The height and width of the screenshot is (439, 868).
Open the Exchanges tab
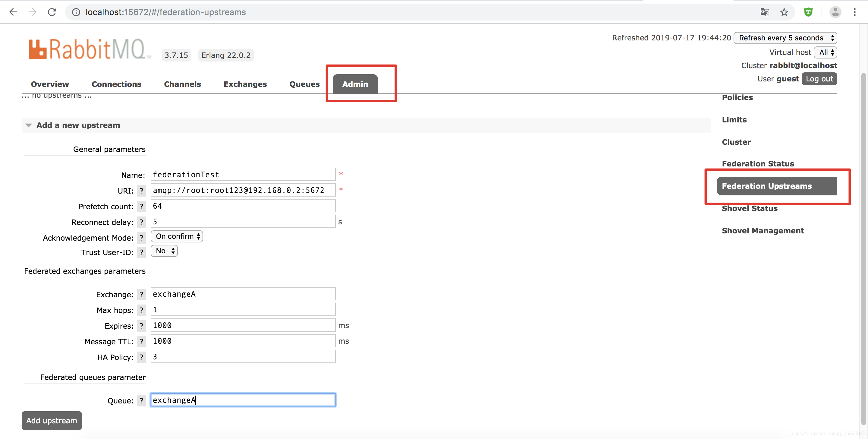coord(245,84)
